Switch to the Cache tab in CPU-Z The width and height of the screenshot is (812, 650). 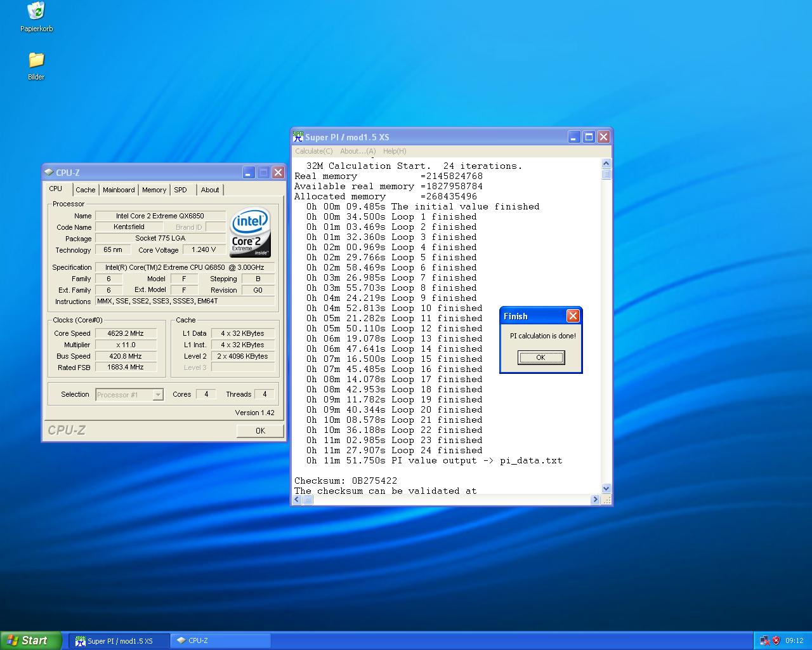pyautogui.click(x=86, y=190)
